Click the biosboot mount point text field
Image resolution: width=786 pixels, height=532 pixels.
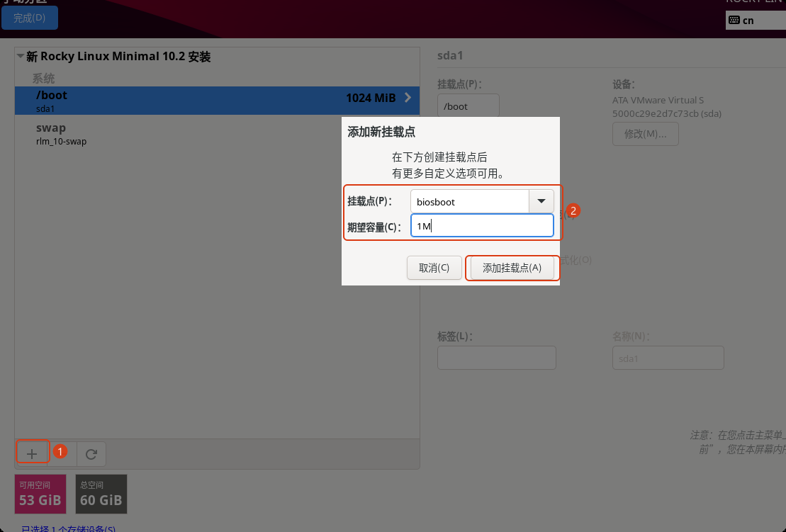(470, 201)
